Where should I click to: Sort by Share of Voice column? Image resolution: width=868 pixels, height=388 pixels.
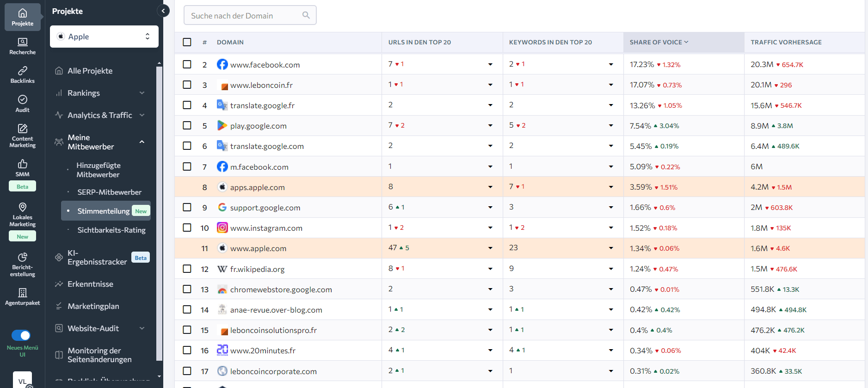659,42
